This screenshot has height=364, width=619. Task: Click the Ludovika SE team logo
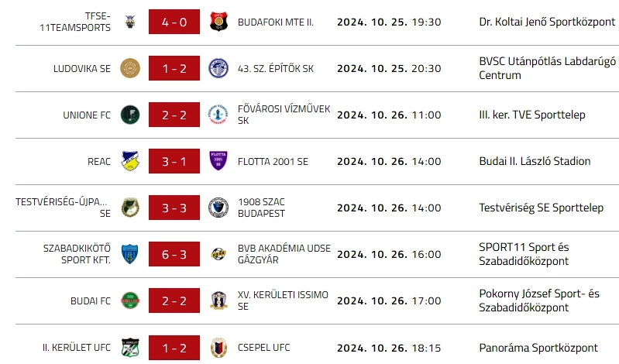pos(129,68)
